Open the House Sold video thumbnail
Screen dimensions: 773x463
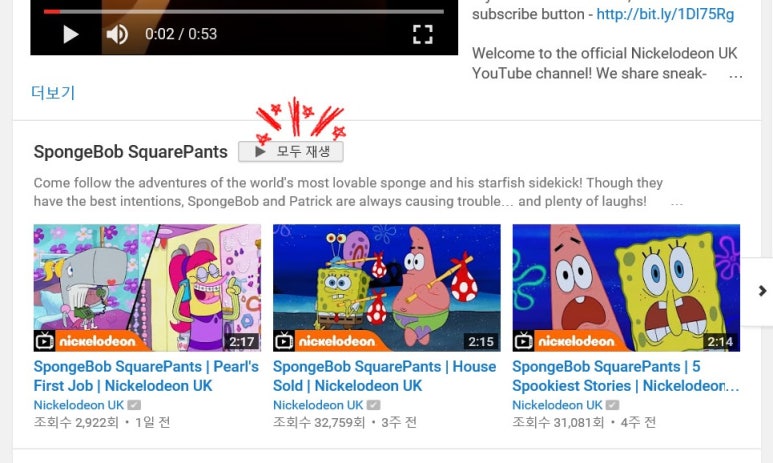click(386, 288)
